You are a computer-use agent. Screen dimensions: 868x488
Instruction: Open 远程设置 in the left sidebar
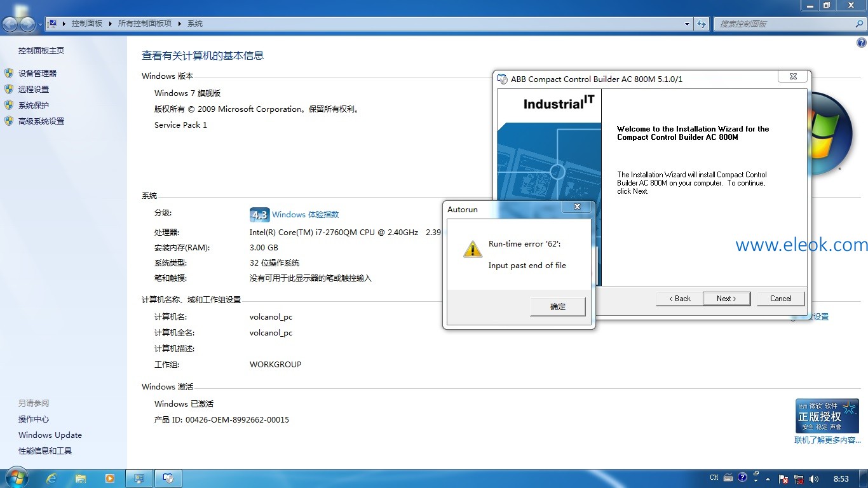34,89
